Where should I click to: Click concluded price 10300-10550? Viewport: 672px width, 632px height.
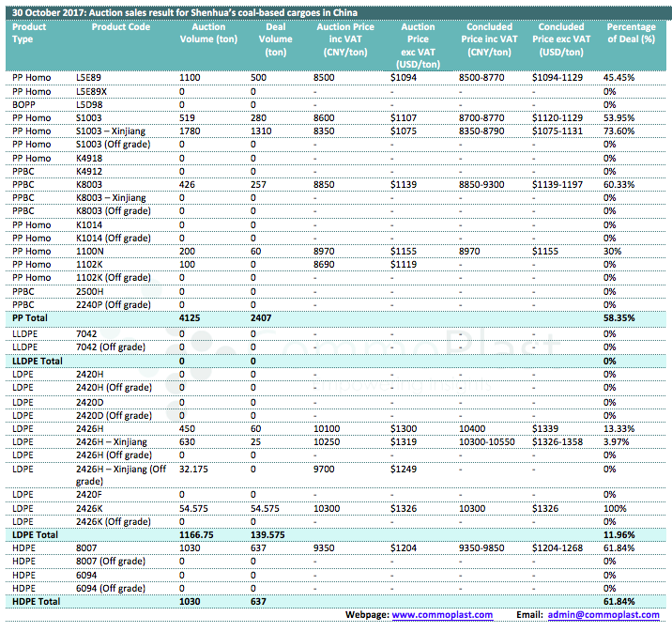(486, 442)
